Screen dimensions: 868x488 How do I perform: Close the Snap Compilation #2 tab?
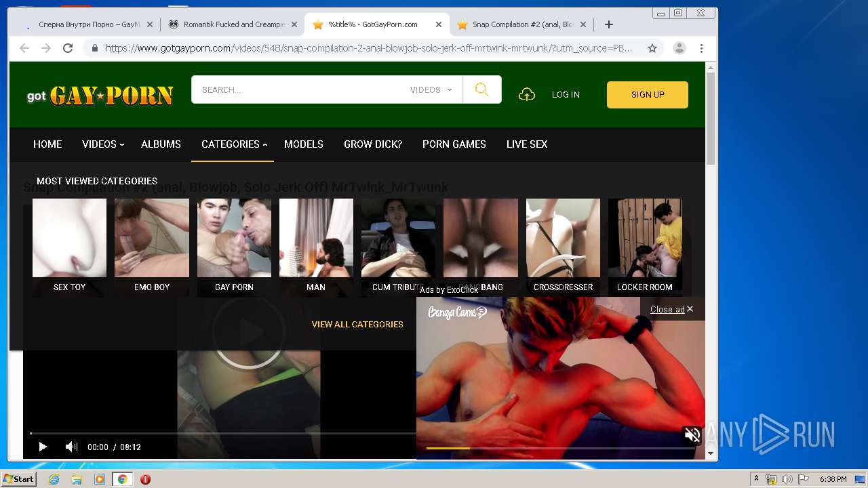coord(583,24)
